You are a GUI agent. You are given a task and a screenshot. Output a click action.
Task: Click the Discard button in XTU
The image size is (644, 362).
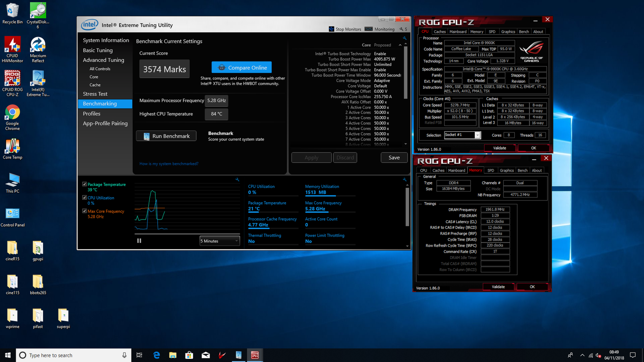(x=345, y=158)
